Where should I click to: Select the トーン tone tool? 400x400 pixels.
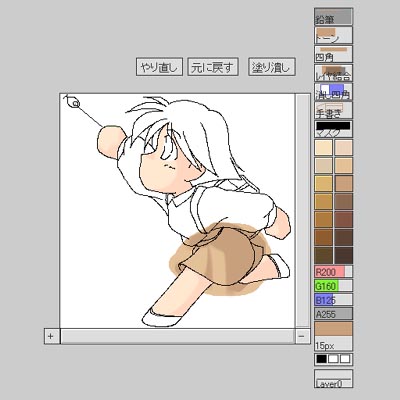coord(333,35)
